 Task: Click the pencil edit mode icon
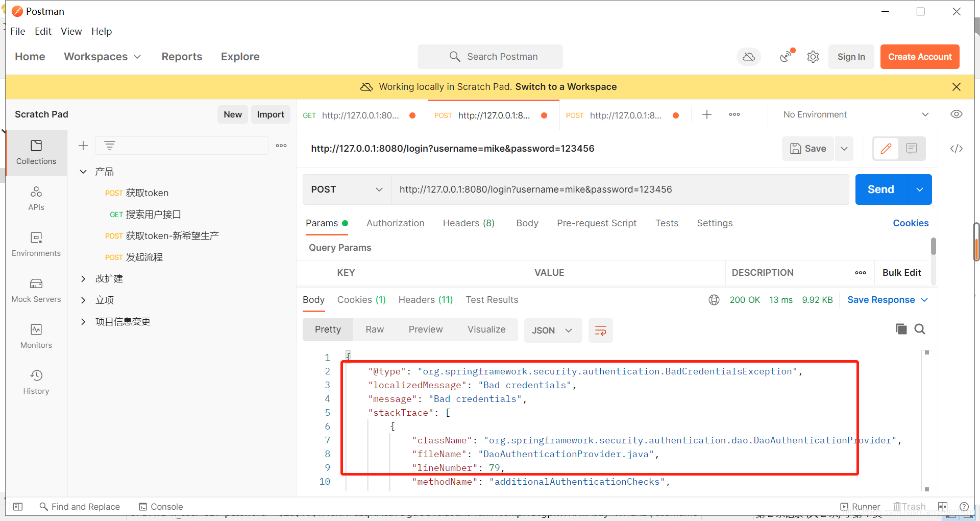point(886,149)
